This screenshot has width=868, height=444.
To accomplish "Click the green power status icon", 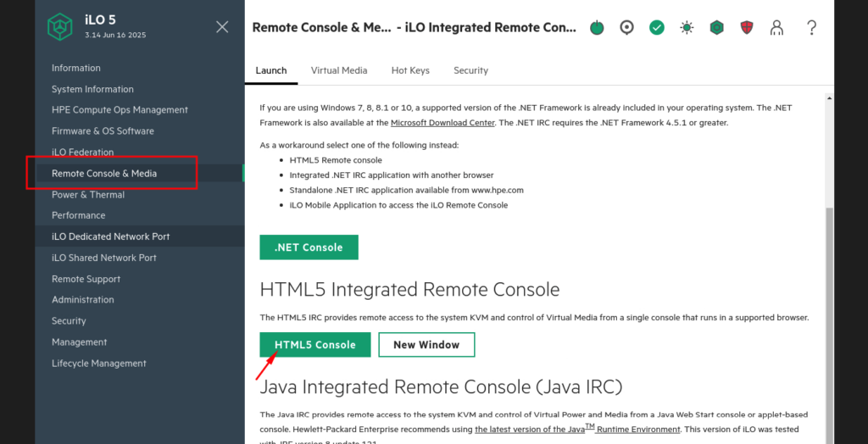I will (x=597, y=27).
